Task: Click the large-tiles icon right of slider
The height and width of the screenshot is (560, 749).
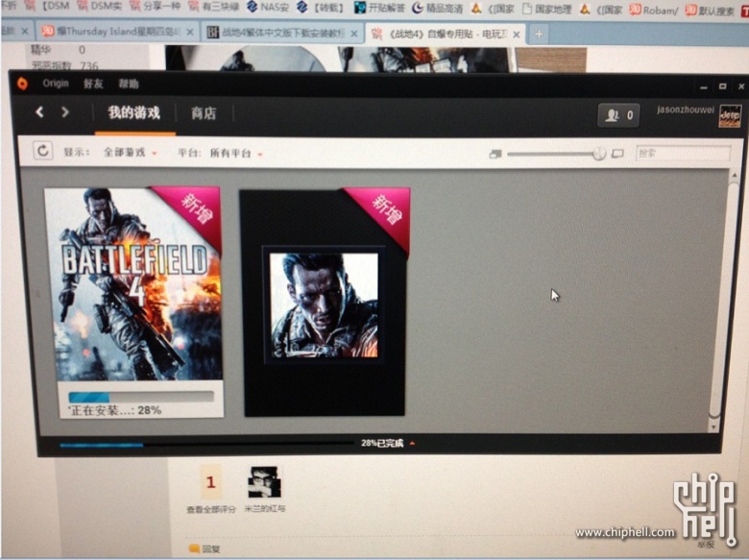Action: coord(617,154)
